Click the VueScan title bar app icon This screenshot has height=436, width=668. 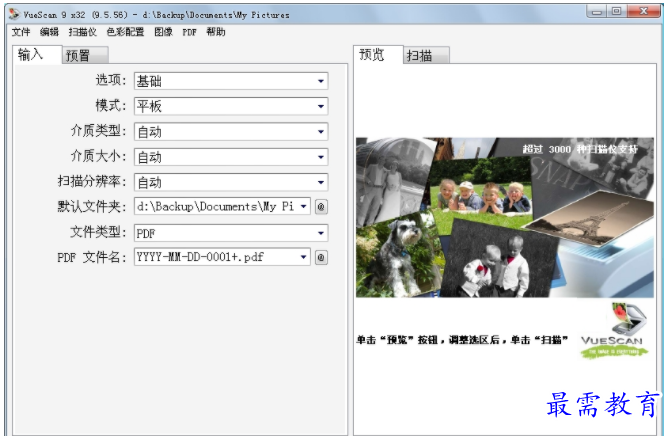14,14
